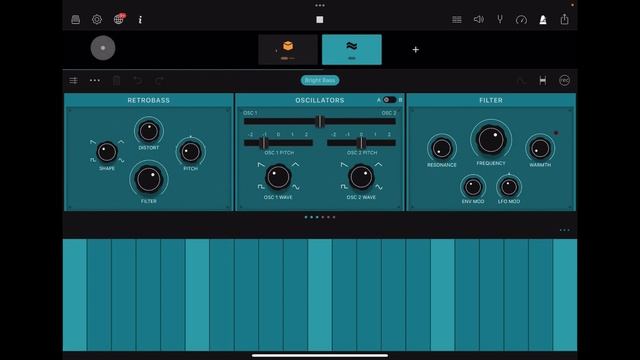Screen dimensions: 640x360
Task: Open the globe icon with notification badge
Action: click(119, 19)
